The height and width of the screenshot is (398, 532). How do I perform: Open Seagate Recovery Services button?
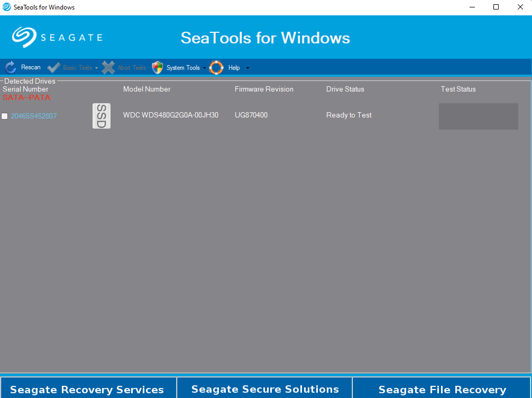pyautogui.click(x=88, y=387)
